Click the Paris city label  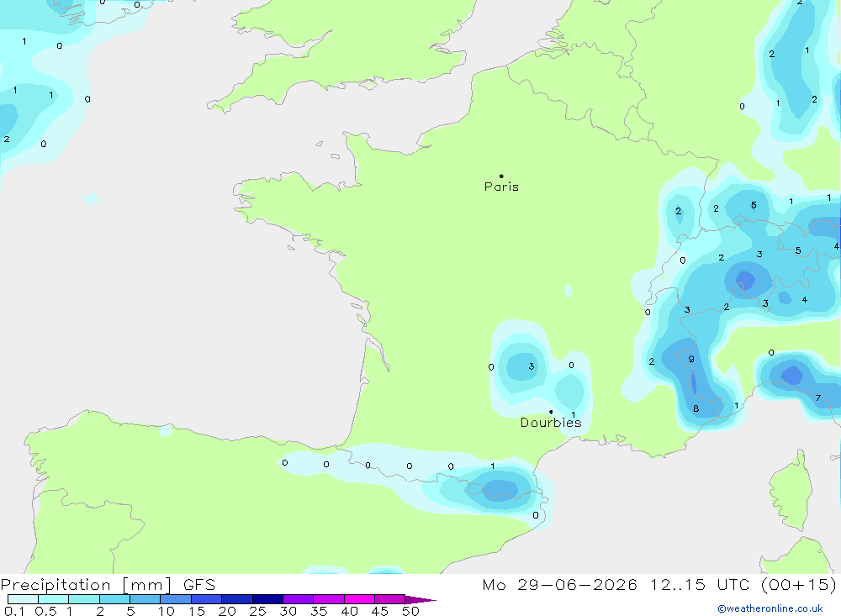click(501, 187)
